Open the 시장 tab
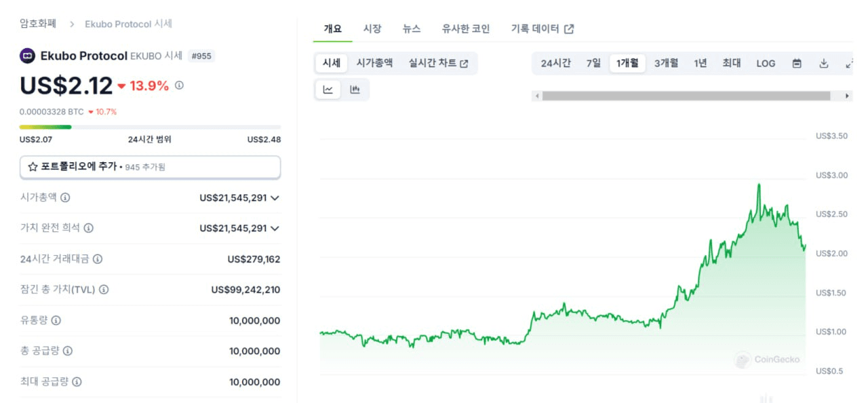This screenshot has width=868, height=403. [x=372, y=28]
